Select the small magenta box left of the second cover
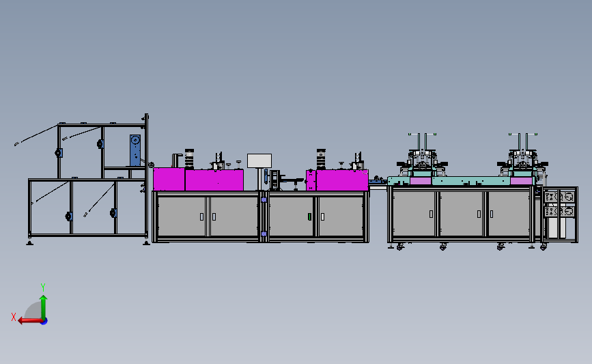Screen dimensions: 592x364 (x=311, y=180)
